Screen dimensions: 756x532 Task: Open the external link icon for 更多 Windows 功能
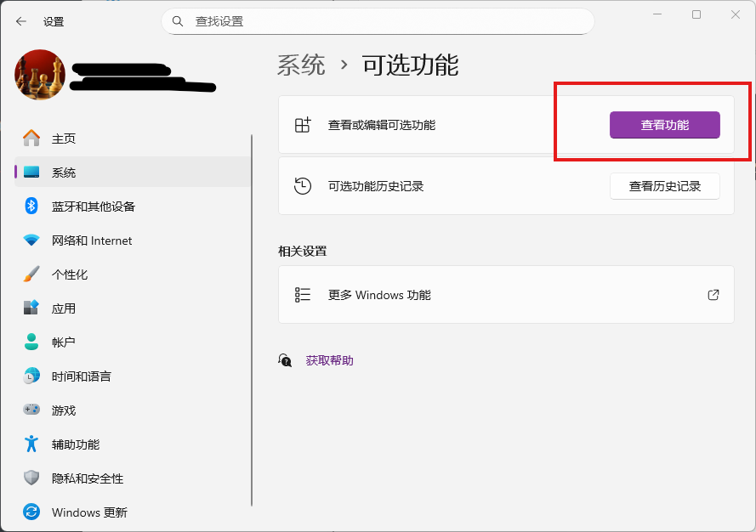pyautogui.click(x=713, y=295)
